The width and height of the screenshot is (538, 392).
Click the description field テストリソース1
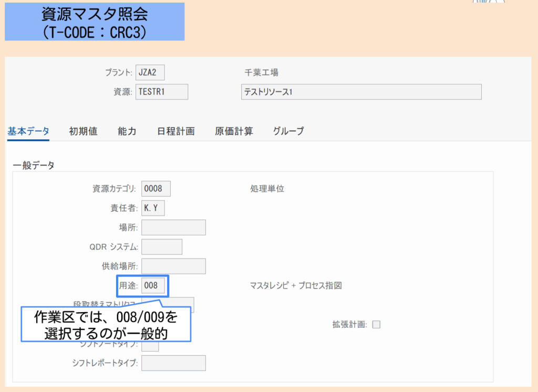coord(361,91)
